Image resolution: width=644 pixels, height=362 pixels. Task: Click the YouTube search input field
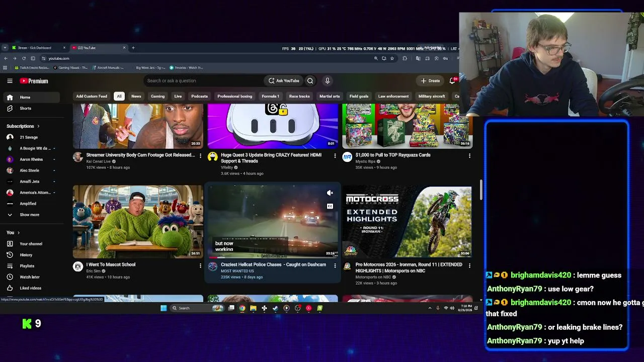coord(203,80)
